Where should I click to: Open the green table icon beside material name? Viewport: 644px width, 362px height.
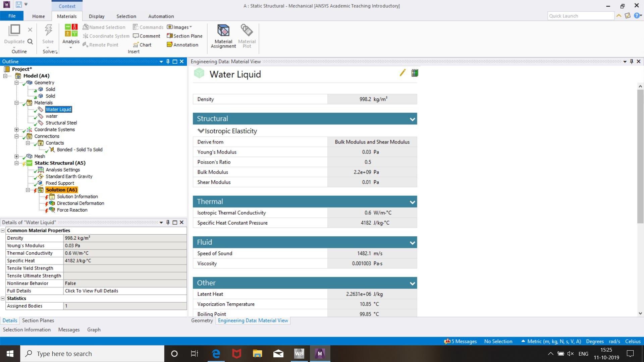415,73
